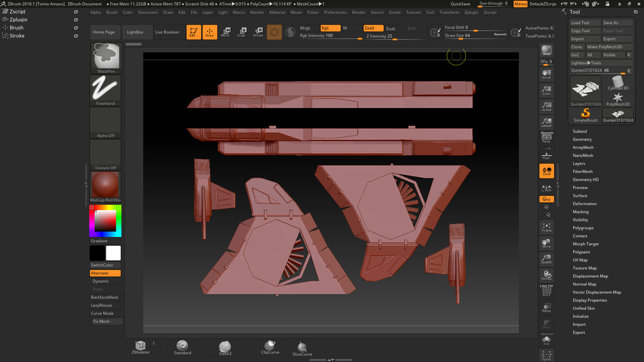Screen dimensions: 644x362
Task: Click the right-shelf Move view icon
Action: point(547,243)
